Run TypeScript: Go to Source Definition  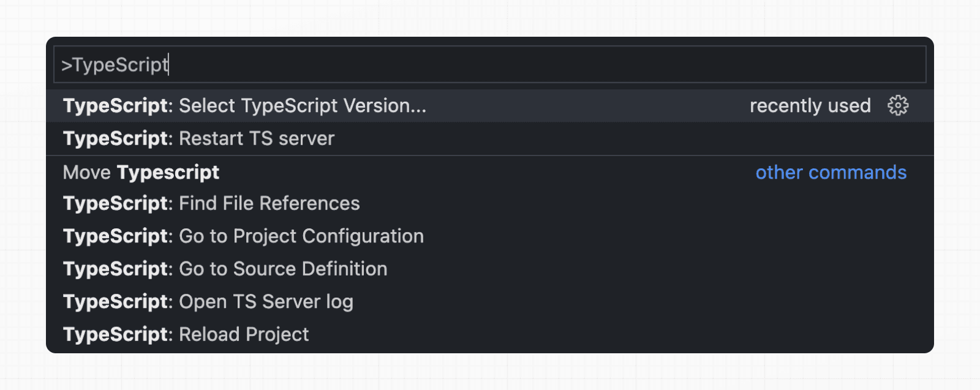[x=225, y=269]
